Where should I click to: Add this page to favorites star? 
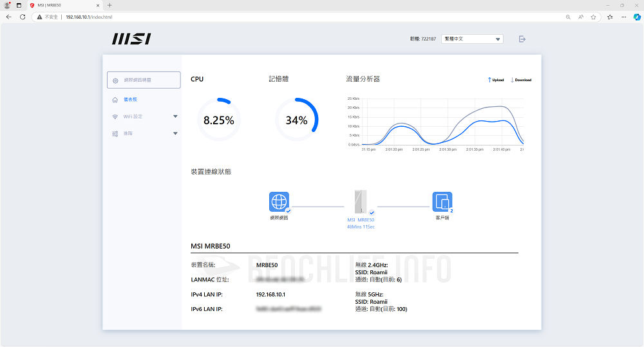pyautogui.click(x=593, y=17)
